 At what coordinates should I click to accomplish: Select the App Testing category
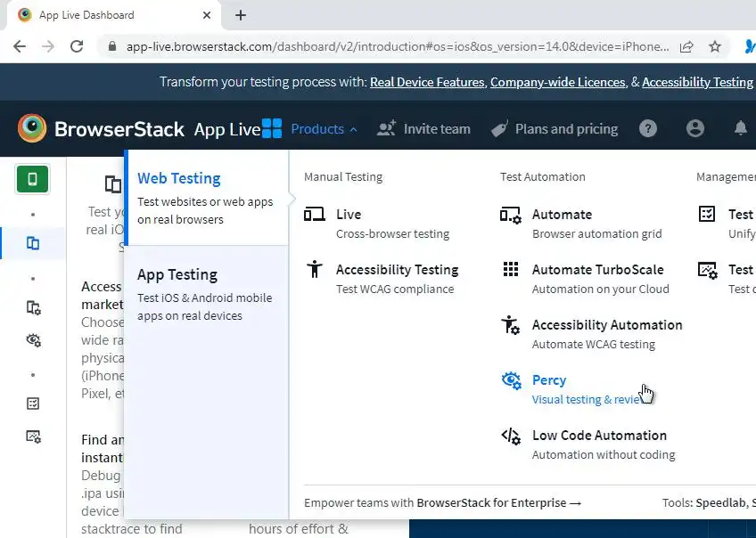point(206,294)
